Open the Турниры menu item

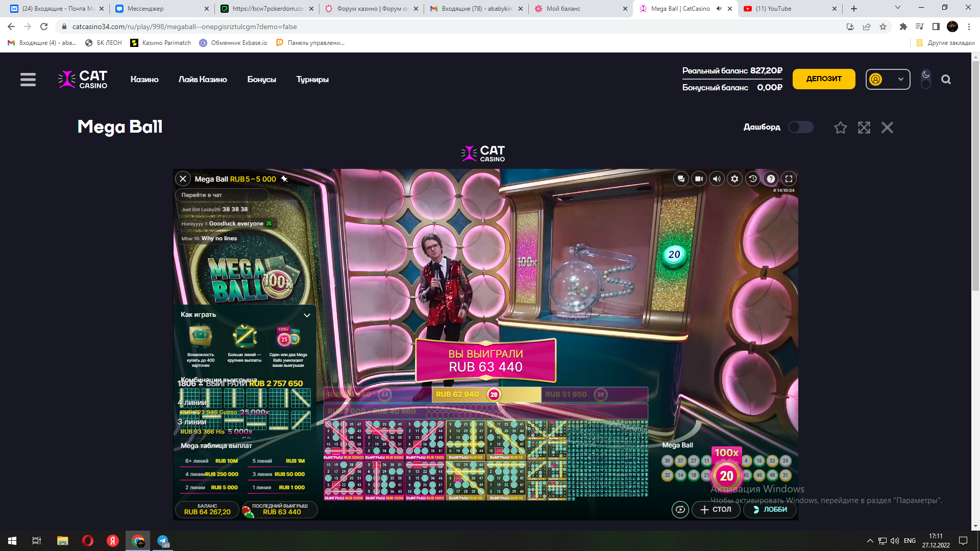click(x=312, y=79)
